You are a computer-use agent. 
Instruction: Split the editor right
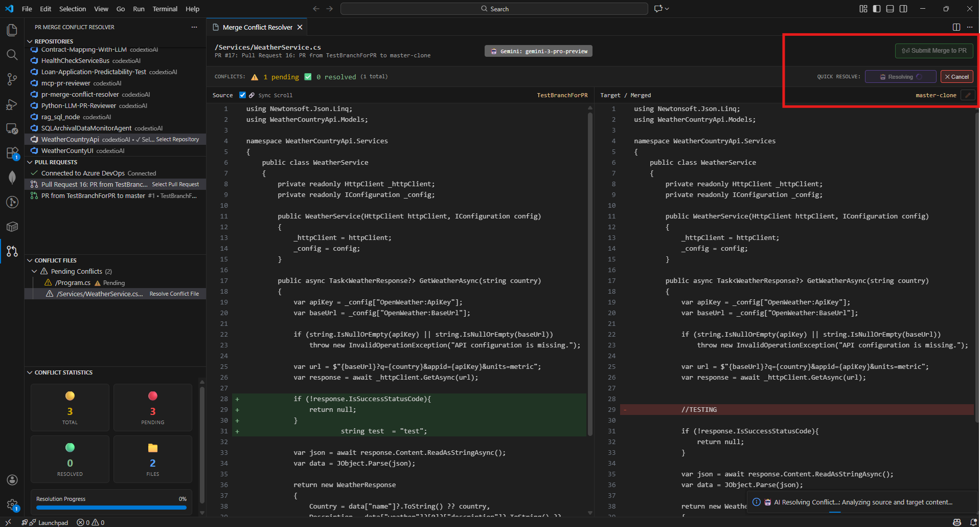pyautogui.click(x=956, y=27)
